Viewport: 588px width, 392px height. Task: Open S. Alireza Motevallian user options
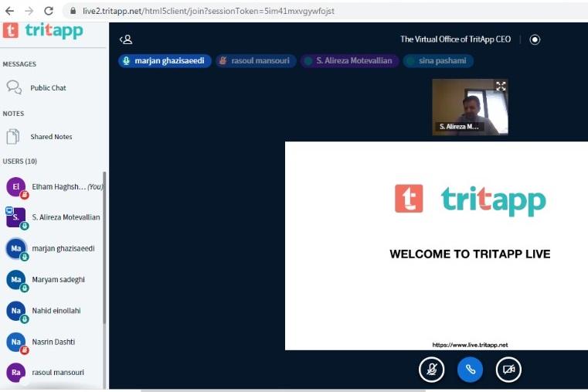tap(65, 217)
